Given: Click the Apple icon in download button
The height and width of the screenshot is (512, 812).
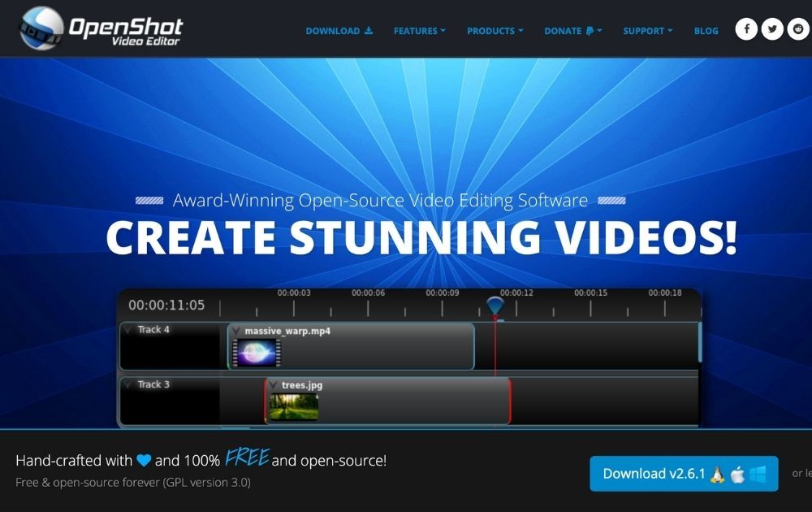Looking at the screenshot, I should (x=737, y=474).
